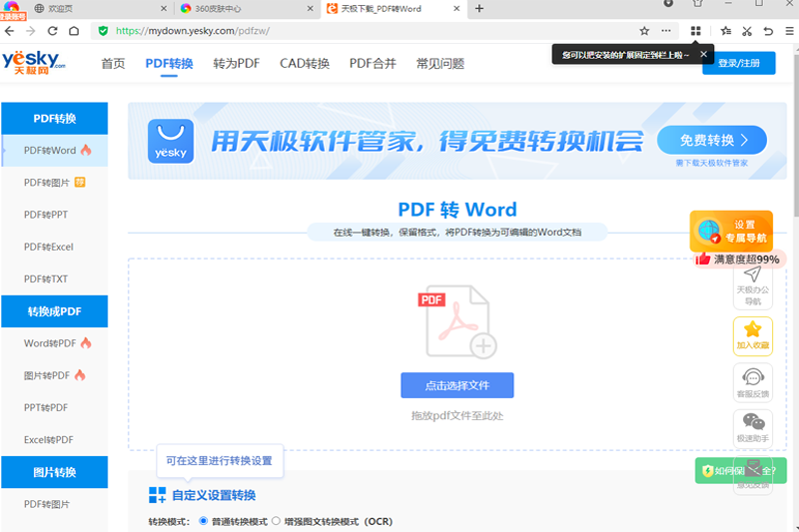Open CAD转换 in the top navigation

tap(305, 64)
